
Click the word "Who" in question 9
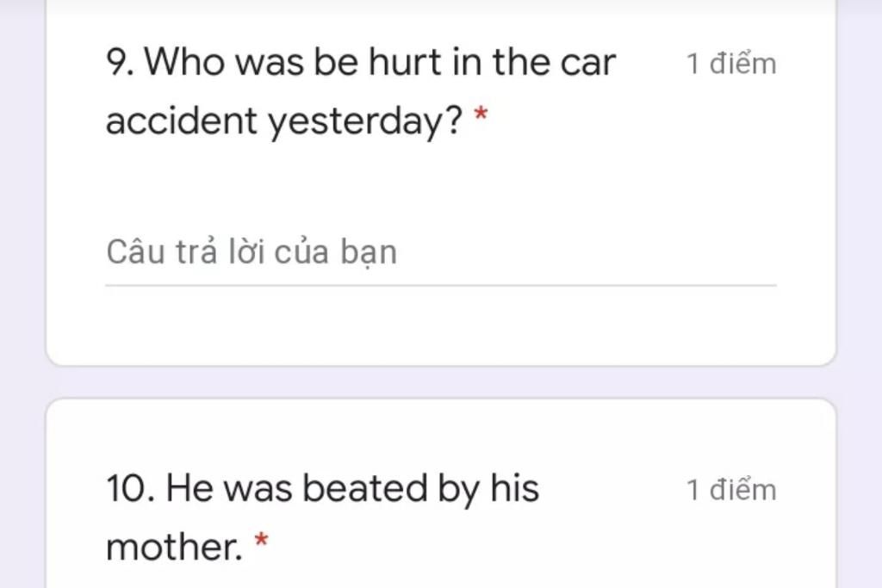tap(185, 61)
